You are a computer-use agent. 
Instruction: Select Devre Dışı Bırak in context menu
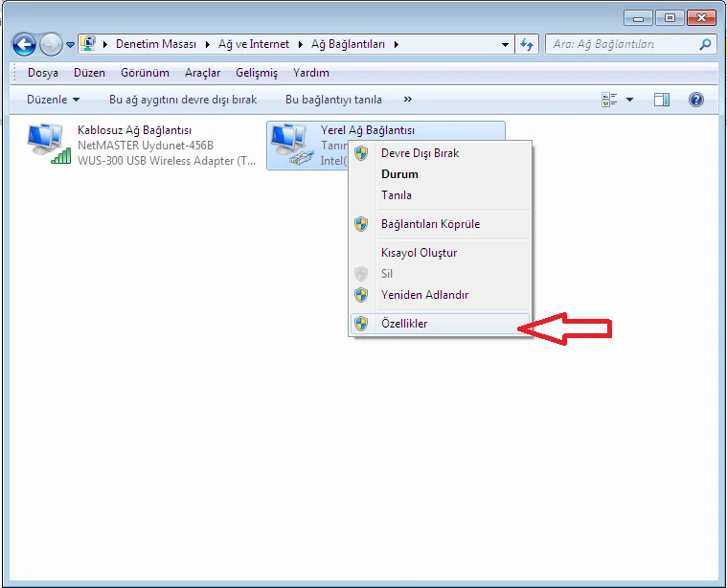420,153
